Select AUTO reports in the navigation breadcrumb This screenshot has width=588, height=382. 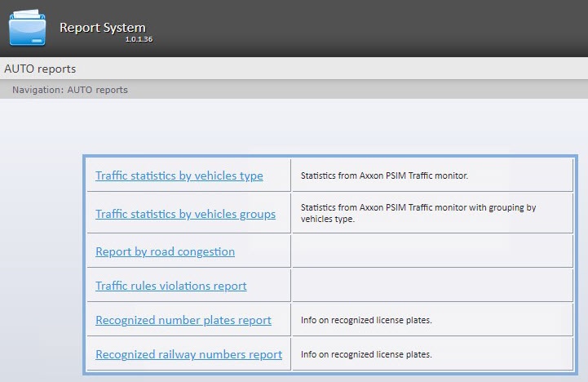point(97,90)
